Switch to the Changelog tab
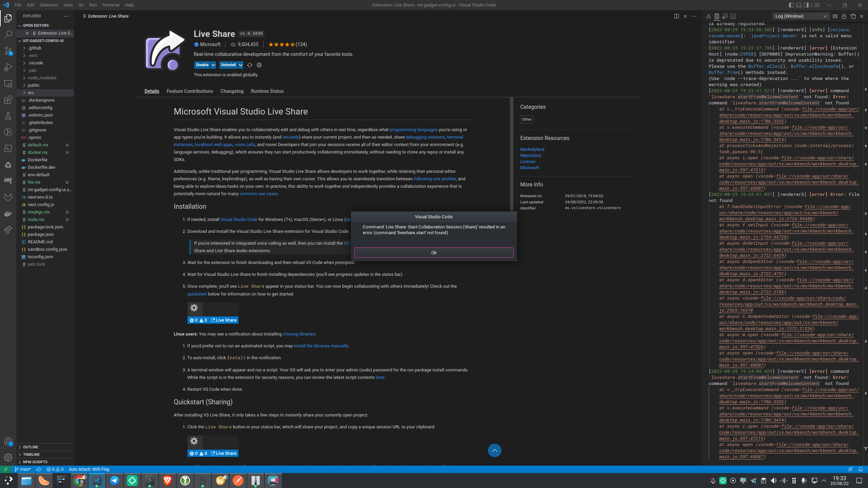Viewport: 868px width, 488px height. 232,91
